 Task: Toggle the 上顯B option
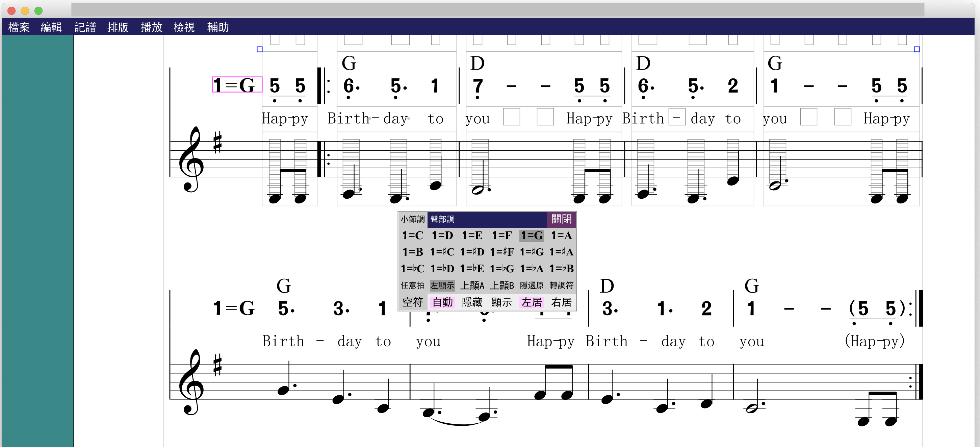point(502,285)
